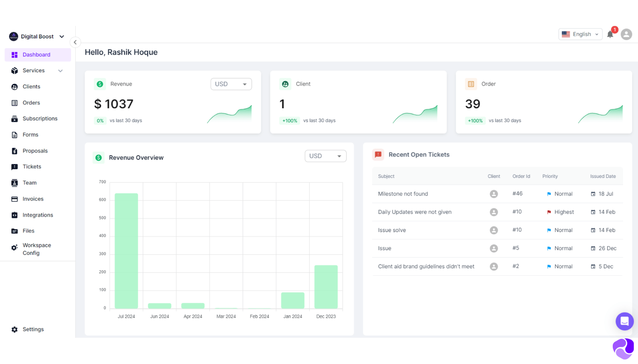638x364 pixels.
Task: Open the Clients section in sidebar
Action: click(x=31, y=87)
